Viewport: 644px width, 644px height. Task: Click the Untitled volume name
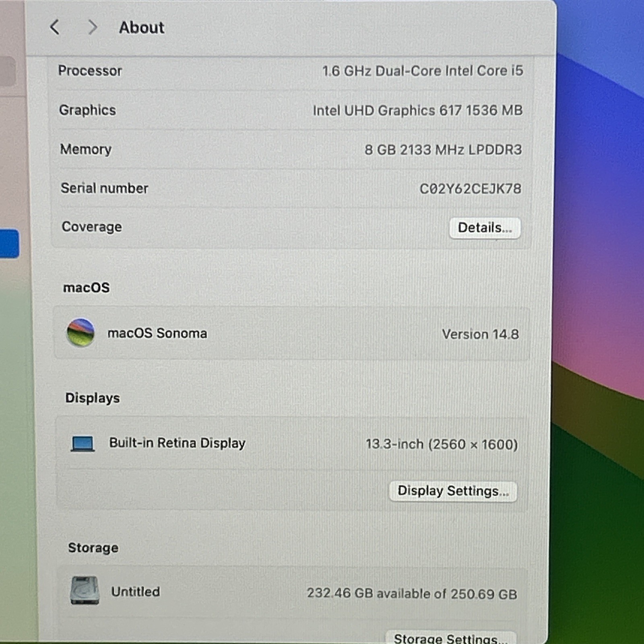(136, 592)
